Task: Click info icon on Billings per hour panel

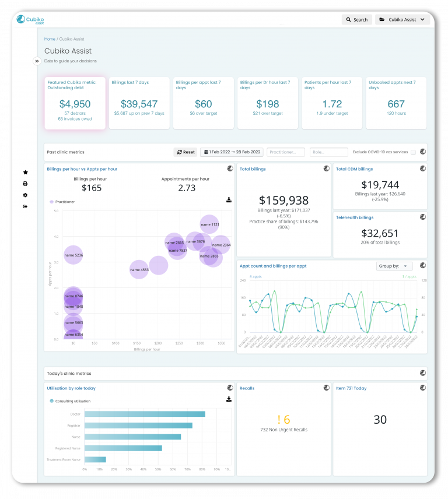Action: coord(230,168)
